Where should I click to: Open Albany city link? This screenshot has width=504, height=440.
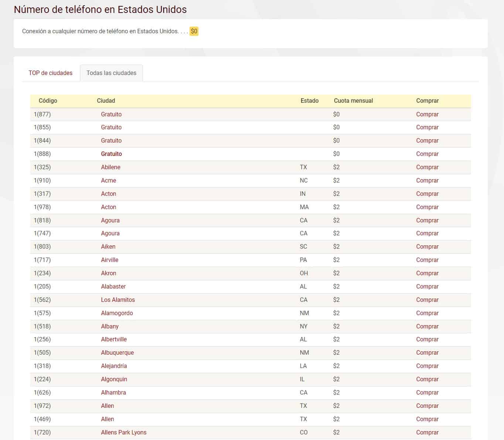pyautogui.click(x=110, y=326)
